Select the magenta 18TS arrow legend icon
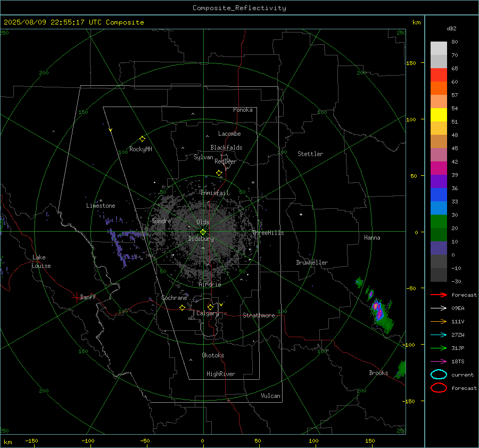The height and width of the screenshot is (448, 479). pos(439,362)
